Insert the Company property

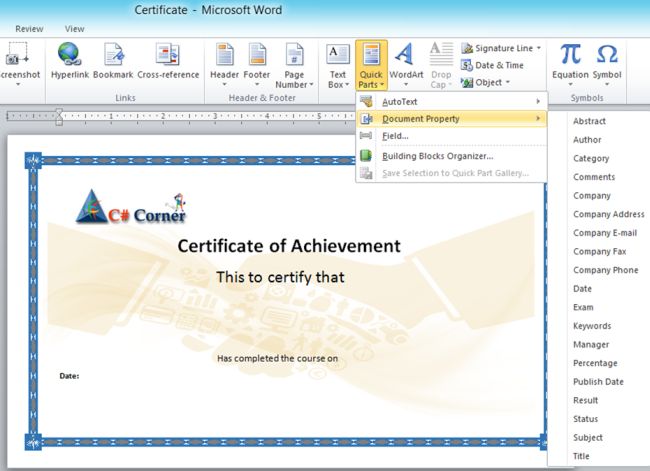592,196
